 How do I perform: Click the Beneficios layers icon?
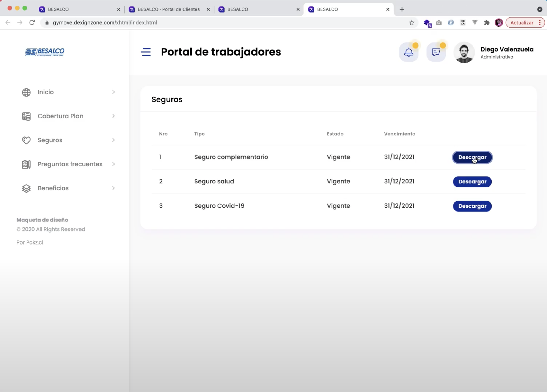(26, 188)
